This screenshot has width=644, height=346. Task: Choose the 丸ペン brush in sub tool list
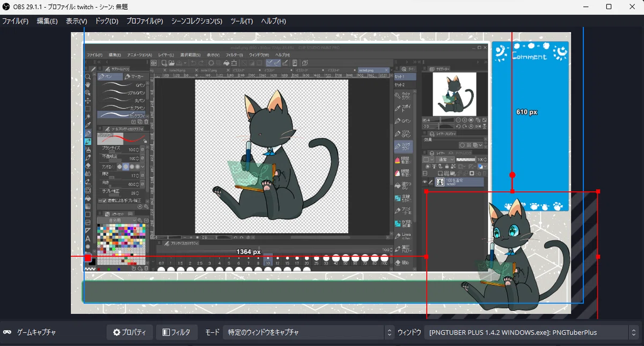point(122,100)
